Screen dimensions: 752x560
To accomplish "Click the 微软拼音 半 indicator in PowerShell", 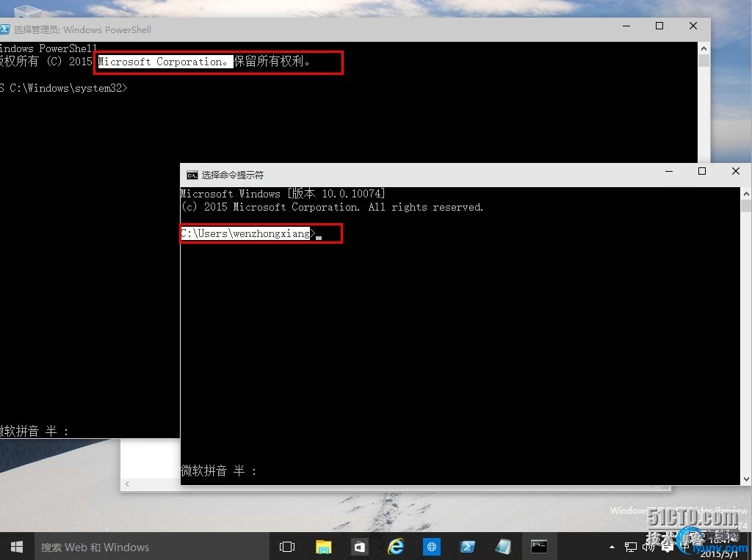I will [34, 431].
